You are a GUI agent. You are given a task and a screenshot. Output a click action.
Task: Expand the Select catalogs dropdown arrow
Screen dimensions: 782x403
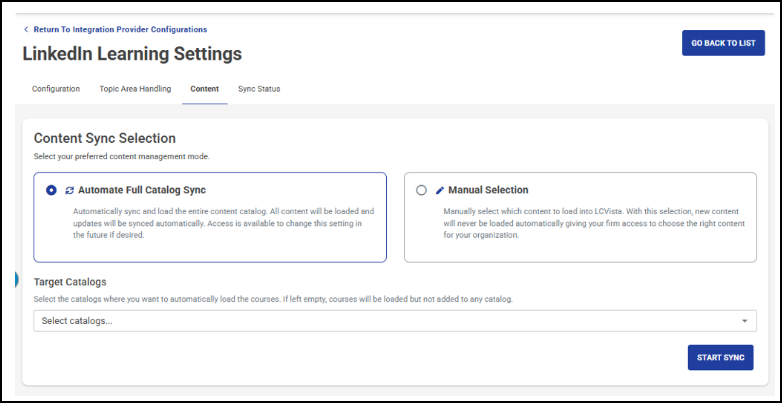744,321
